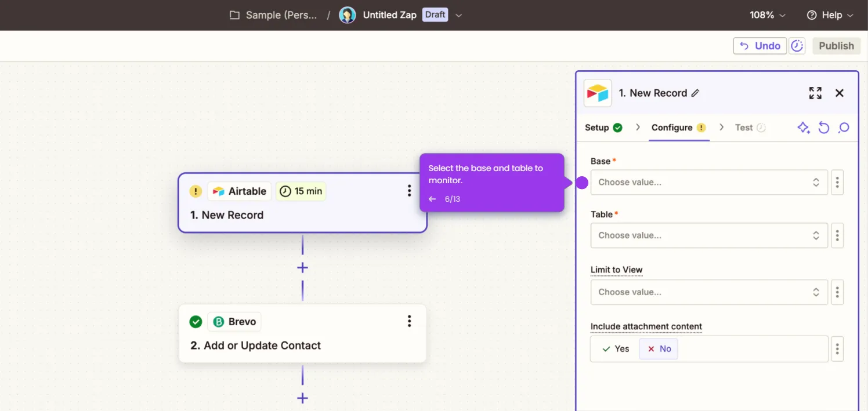The width and height of the screenshot is (868, 411).
Task: Open the Limit to View dropdown
Action: (x=709, y=292)
